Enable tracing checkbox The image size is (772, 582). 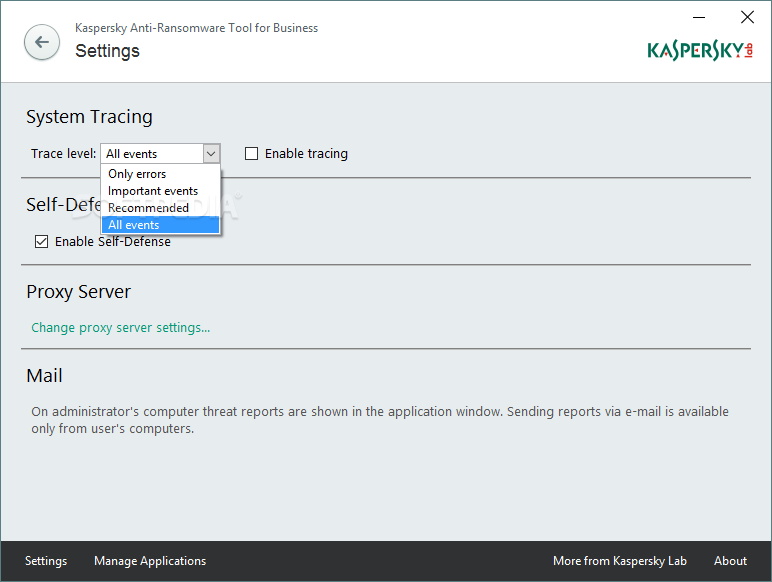coord(252,154)
